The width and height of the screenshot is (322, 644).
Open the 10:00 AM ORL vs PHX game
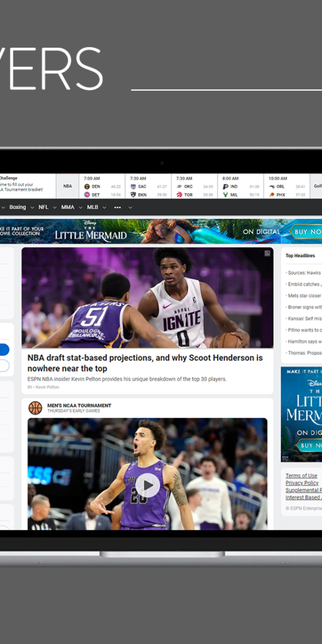(287, 187)
